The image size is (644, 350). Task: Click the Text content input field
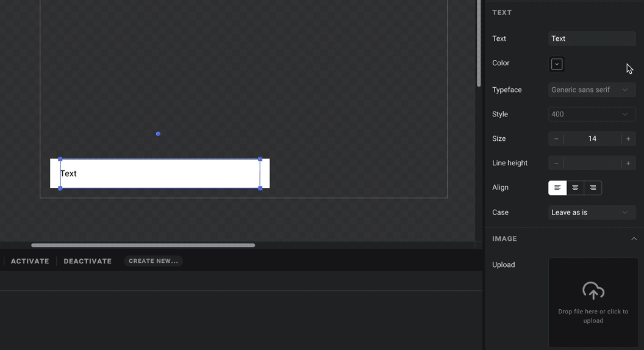click(592, 38)
